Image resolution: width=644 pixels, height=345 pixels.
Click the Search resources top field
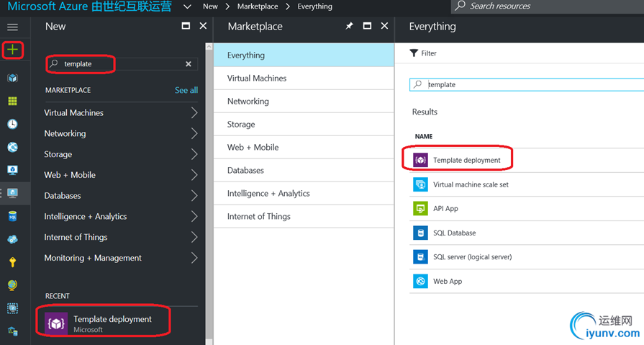(x=548, y=6)
